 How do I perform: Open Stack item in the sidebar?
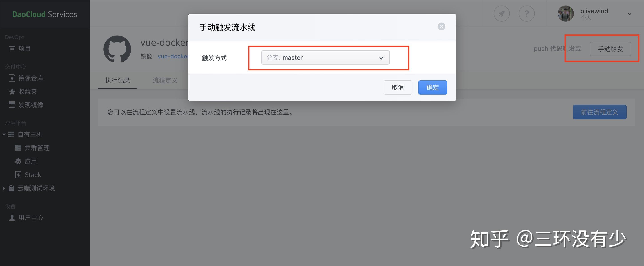click(28, 175)
